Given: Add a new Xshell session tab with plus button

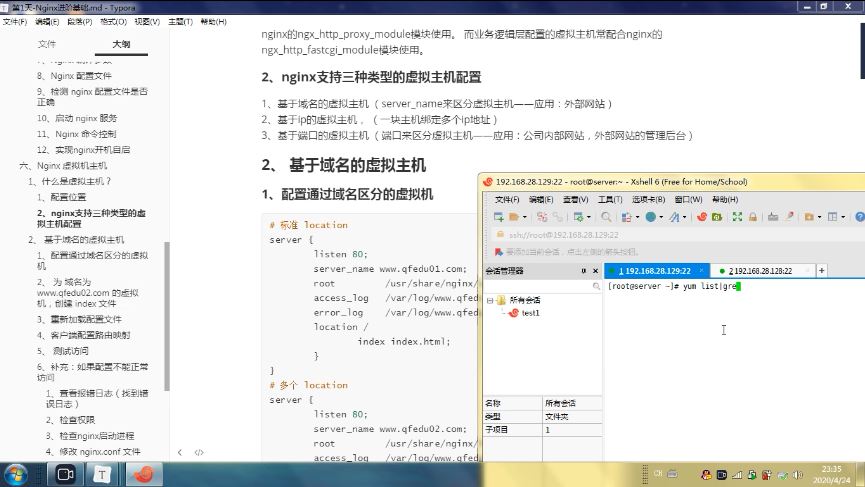Looking at the screenshot, I should coord(822,271).
